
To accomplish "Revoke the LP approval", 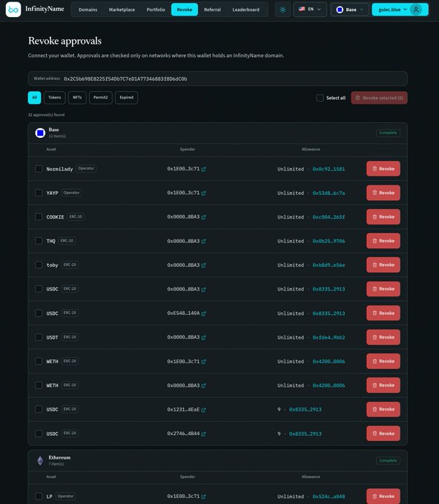I will (x=383, y=497).
